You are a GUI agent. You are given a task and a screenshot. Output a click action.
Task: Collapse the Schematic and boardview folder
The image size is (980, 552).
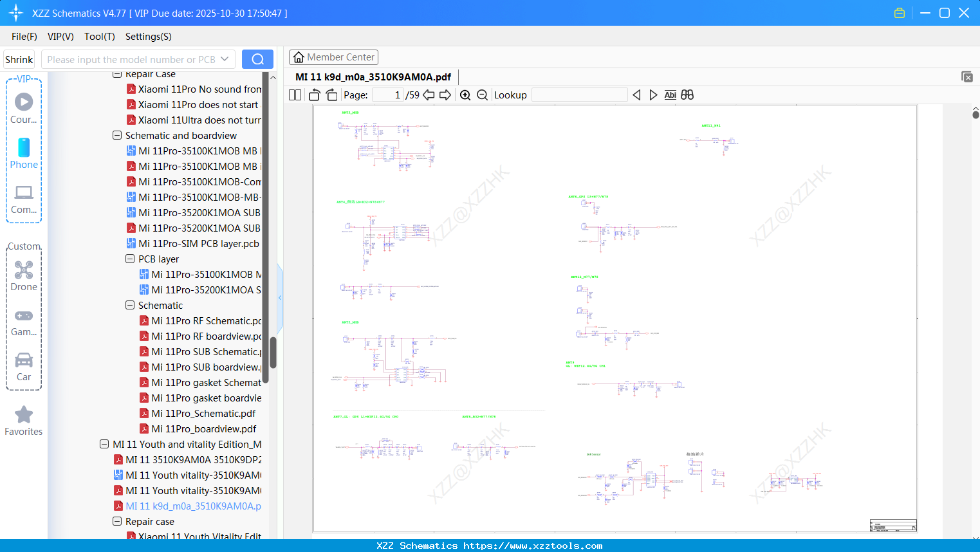click(x=117, y=136)
